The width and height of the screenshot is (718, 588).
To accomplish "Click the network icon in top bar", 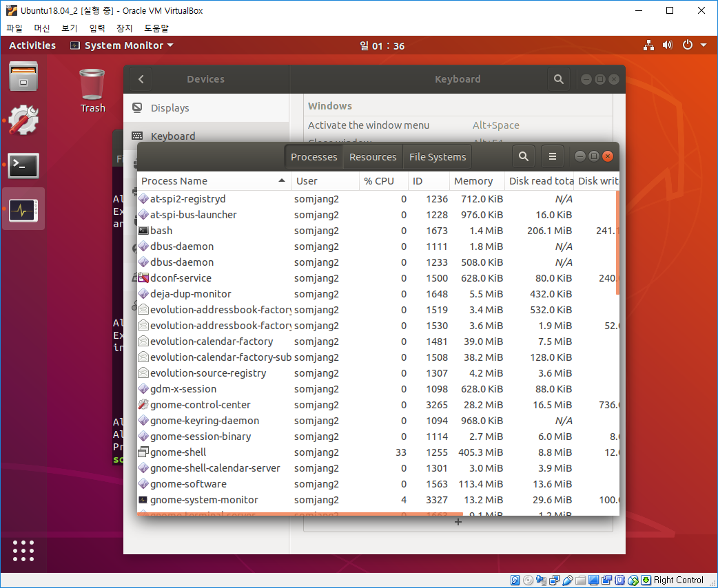I will tap(648, 45).
